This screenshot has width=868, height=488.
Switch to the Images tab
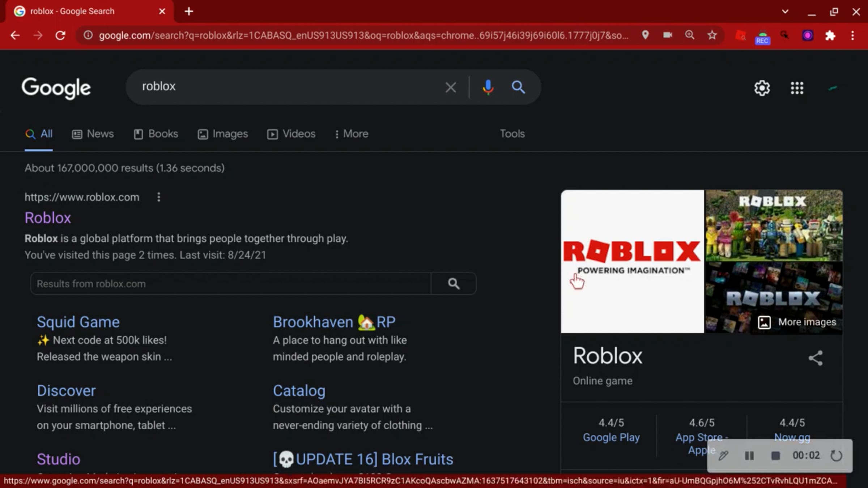[x=223, y=134]
